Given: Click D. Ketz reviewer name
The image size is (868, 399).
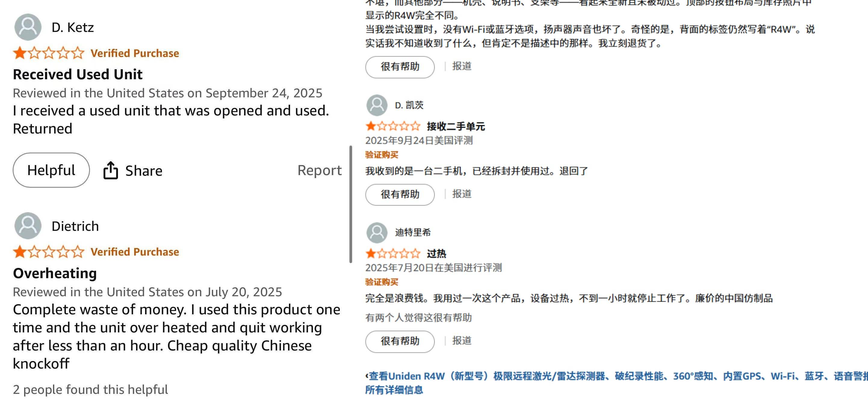Looking at the screenshot, I should (x=73, y=27).
